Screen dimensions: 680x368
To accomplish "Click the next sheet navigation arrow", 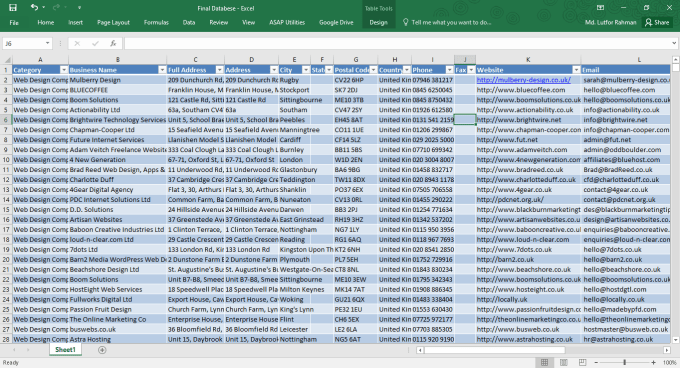I will pos(28,350).
